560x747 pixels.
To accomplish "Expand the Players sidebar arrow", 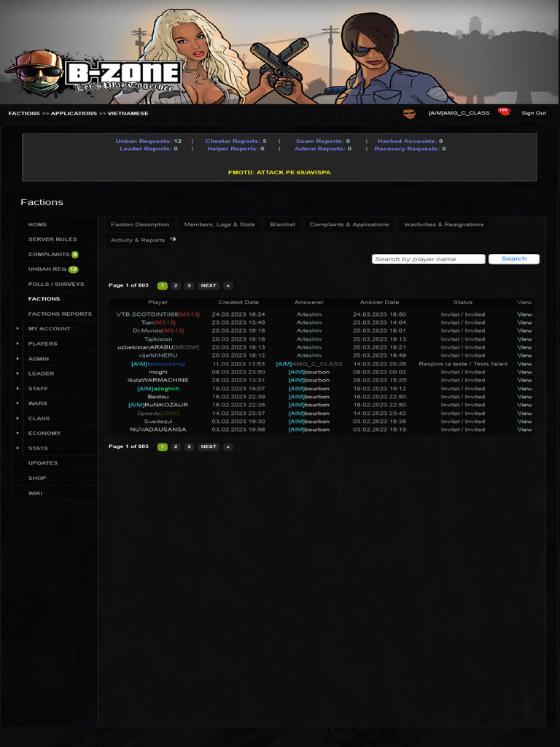I will click(18, 344).
